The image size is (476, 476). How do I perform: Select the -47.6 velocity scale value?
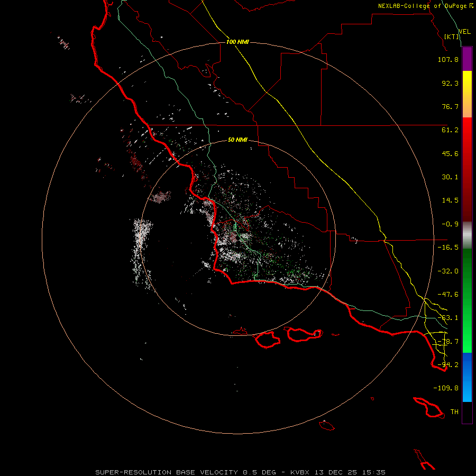point(448,295)
